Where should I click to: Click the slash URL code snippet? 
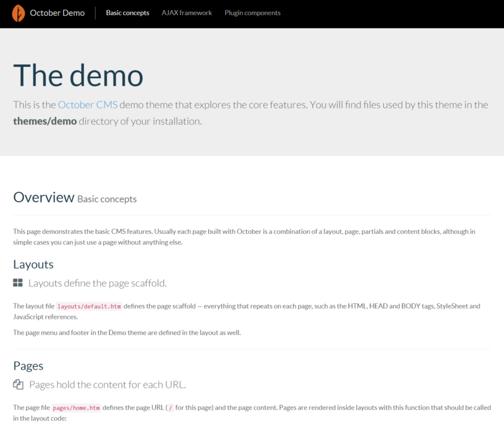(171, 408)
